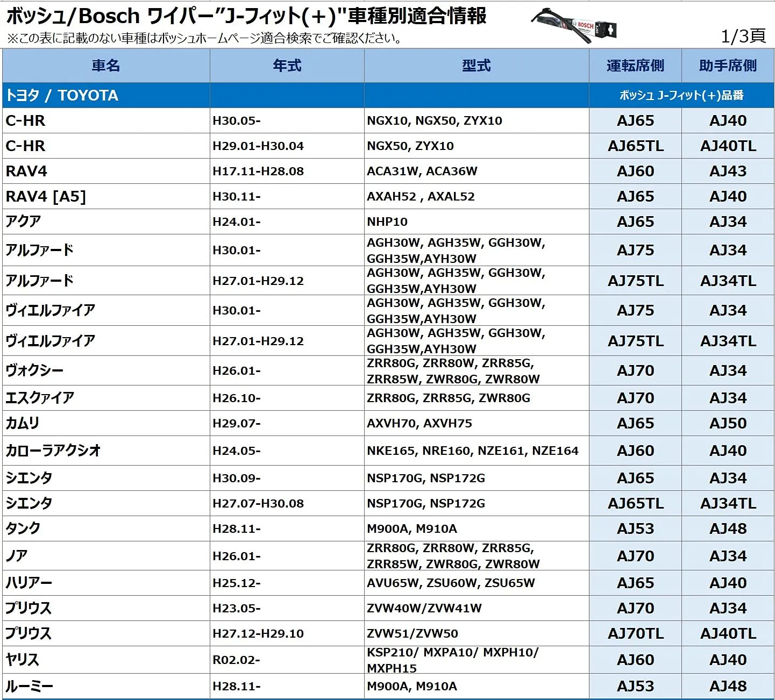The image size is (775, 700).
Task: Select the トヨタ / TOYOTA section row
Action: pos(62,95)
